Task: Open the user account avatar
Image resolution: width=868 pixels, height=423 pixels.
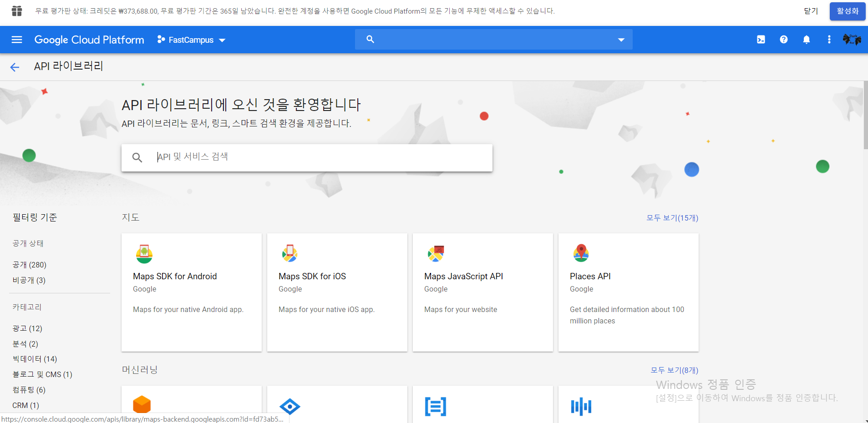Action: [x=852, y=40]
